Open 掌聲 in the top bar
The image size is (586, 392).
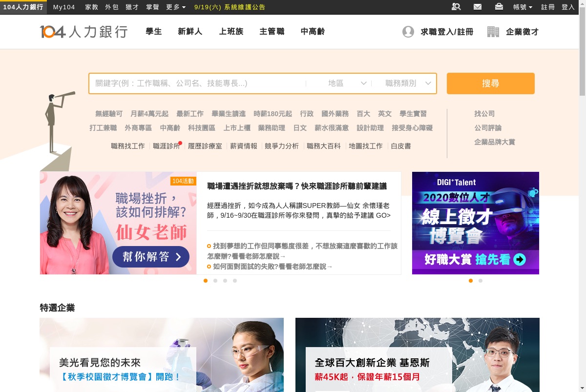[152, 7]
